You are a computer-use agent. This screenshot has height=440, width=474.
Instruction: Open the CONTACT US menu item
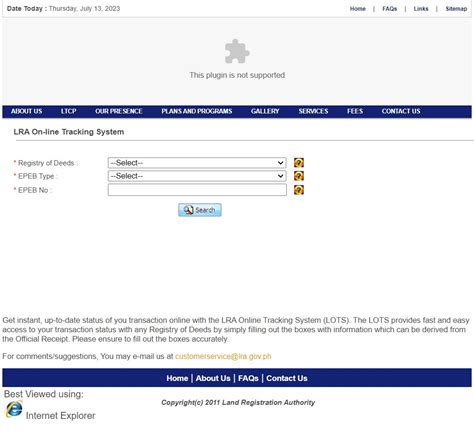click(401, 111)
